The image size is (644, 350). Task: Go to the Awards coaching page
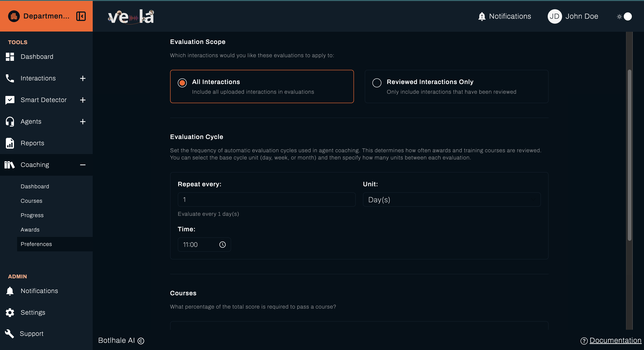click(x=30, y=230)
